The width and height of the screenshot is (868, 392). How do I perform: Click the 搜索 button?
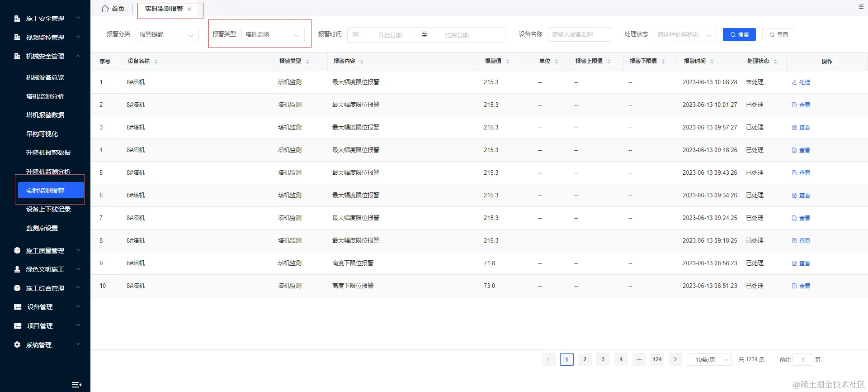tap(739, 34)
